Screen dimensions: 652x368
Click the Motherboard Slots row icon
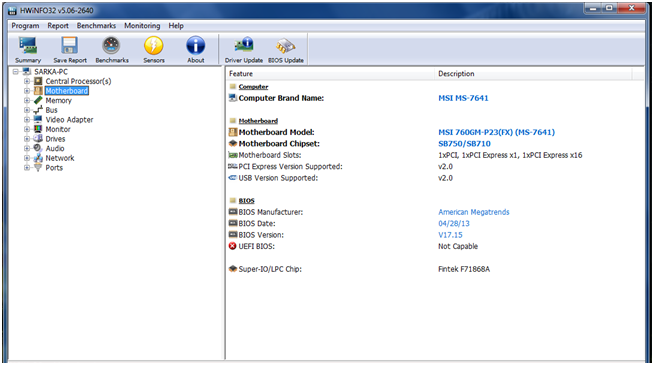click(233, 155)
